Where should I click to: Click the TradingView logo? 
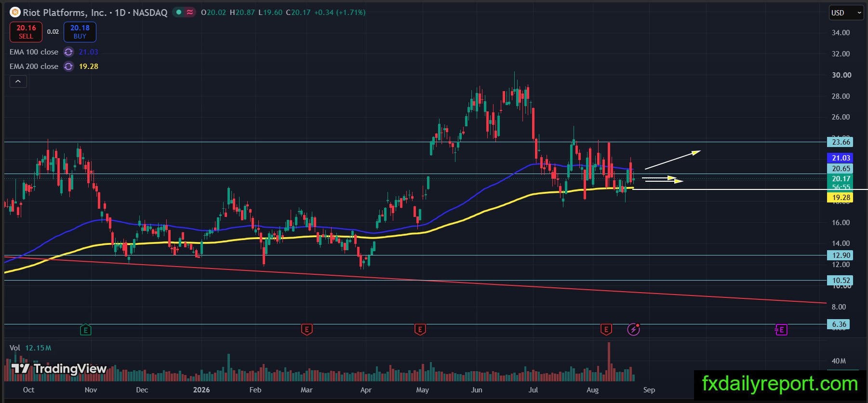59,369
